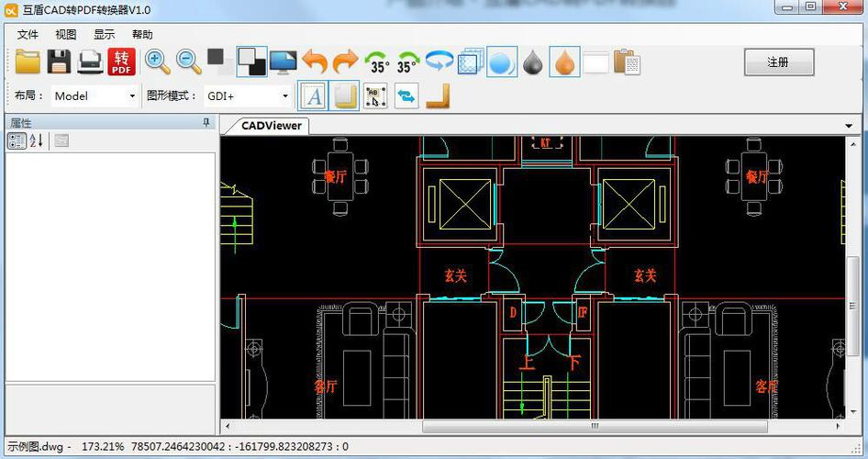Toggle the blue sphere icon
The image size is (868, 459).
click(x=502, y=62)
